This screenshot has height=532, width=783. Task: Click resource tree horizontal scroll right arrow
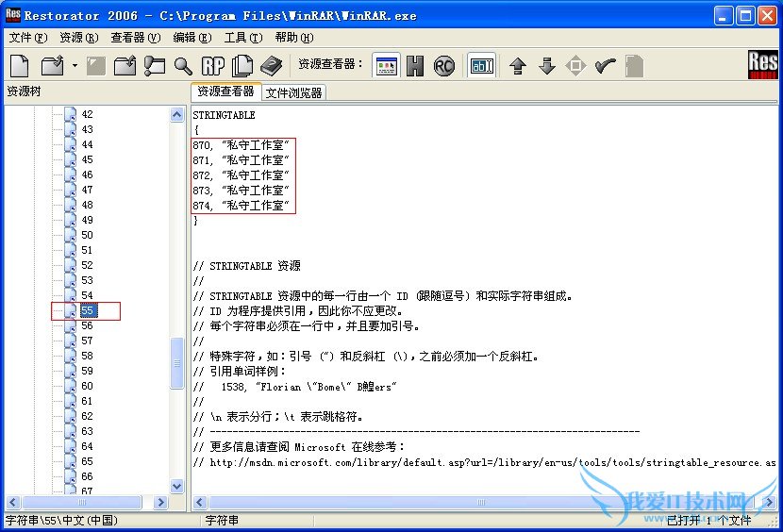pos(160,503)
